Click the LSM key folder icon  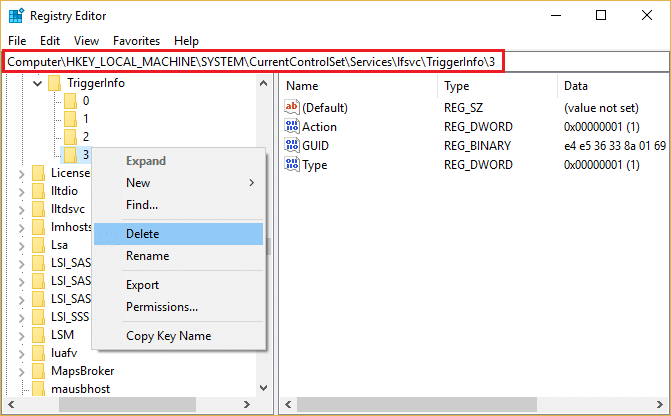point(39,335)
